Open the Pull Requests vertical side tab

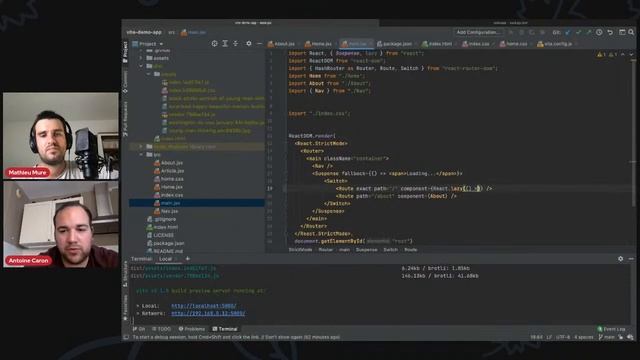125,118
